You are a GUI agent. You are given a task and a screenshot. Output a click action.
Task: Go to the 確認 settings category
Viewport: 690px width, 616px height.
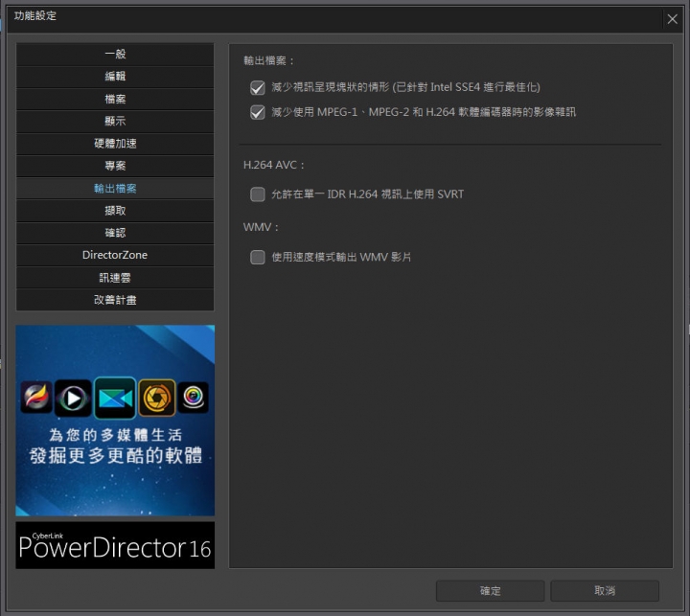[115, 233]
